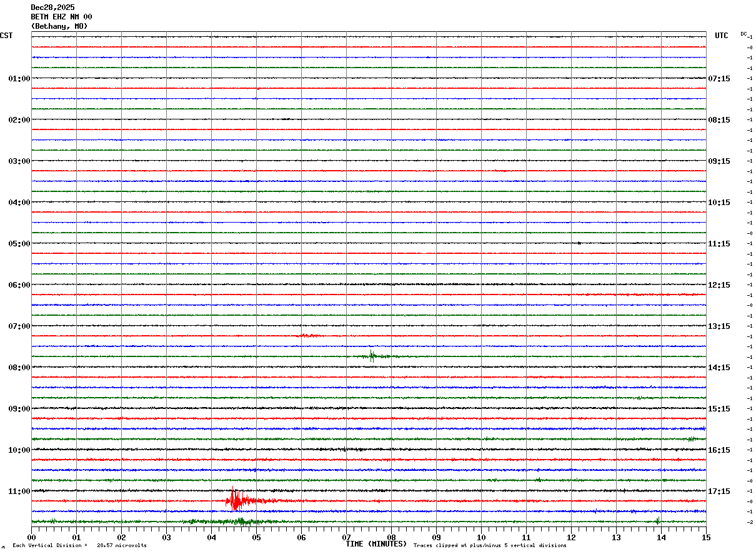Click minute 08 on the time axis
Image resolution: width=756 pixels, height=554 pixels.
click(391, 537)
